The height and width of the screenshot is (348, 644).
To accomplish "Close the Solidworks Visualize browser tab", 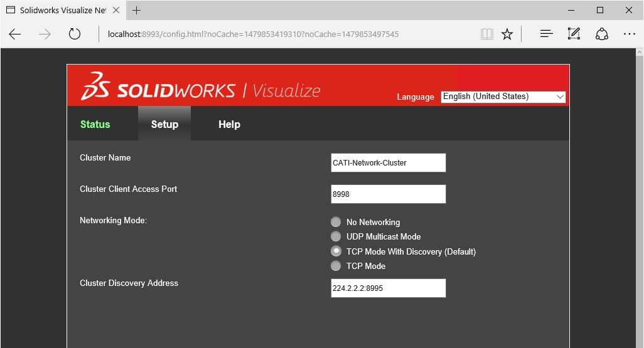I will tap(116, 10).
